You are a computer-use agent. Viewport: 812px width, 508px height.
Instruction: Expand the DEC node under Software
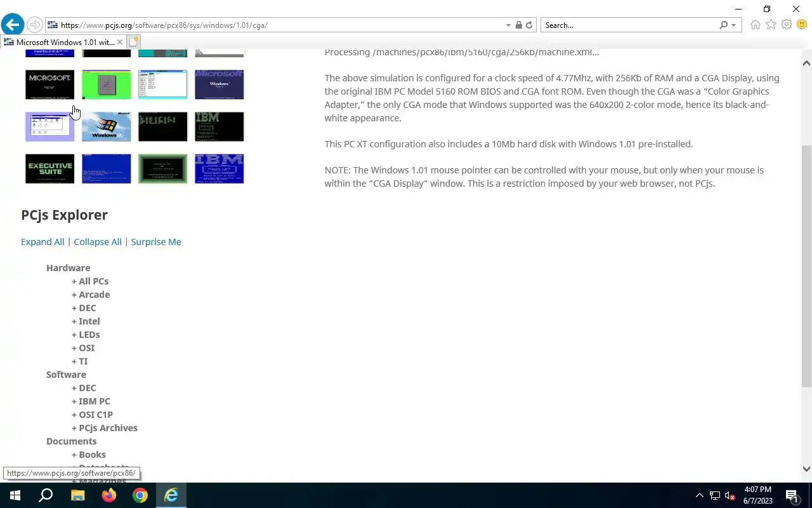[x=84, y=387]
